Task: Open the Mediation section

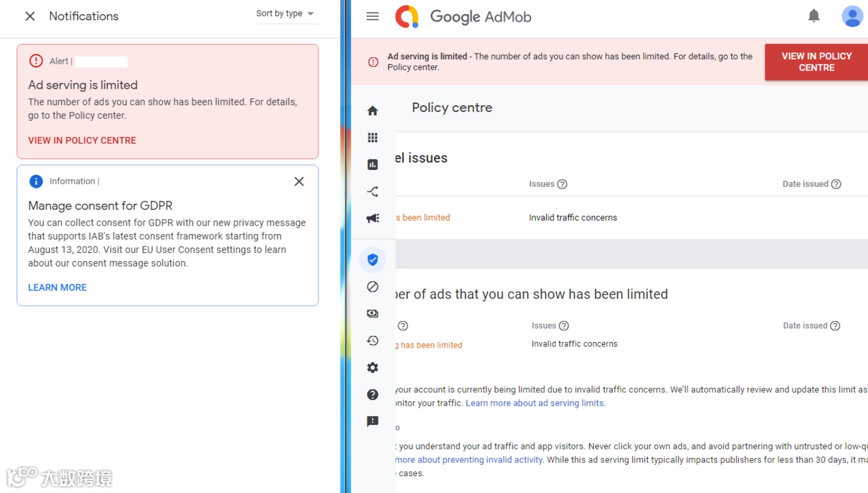Action: pyautogui.click(x=372, y=191)
